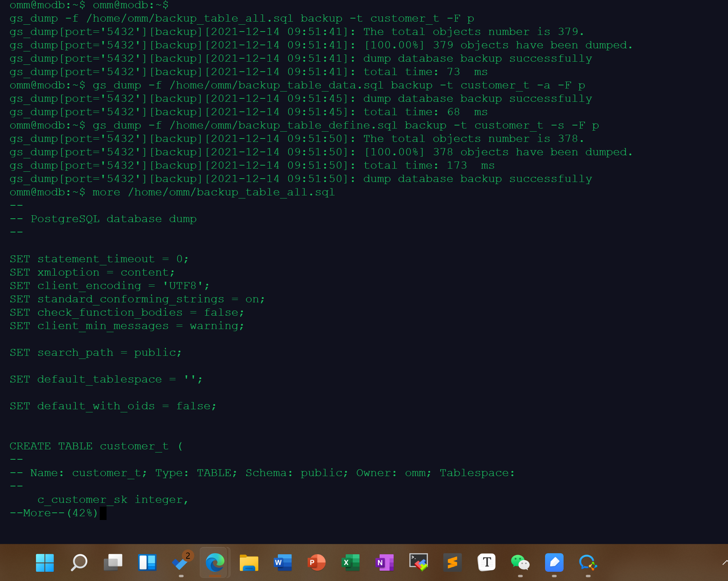Image resolution: width=728 pixels, height=581 pixels.
Task: Open File Explorer folder icon
Action: click(x=249, y=563)
